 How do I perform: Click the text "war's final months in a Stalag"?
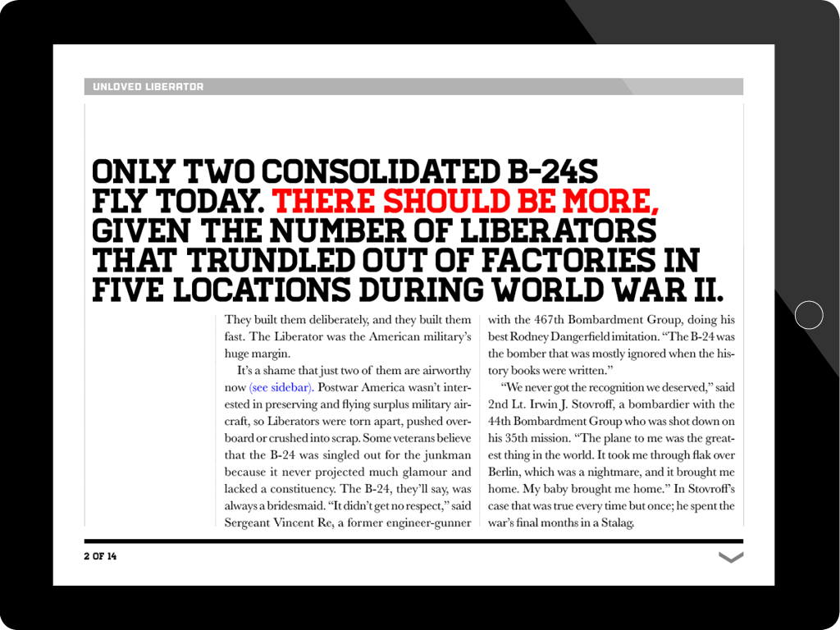point(559,523)
